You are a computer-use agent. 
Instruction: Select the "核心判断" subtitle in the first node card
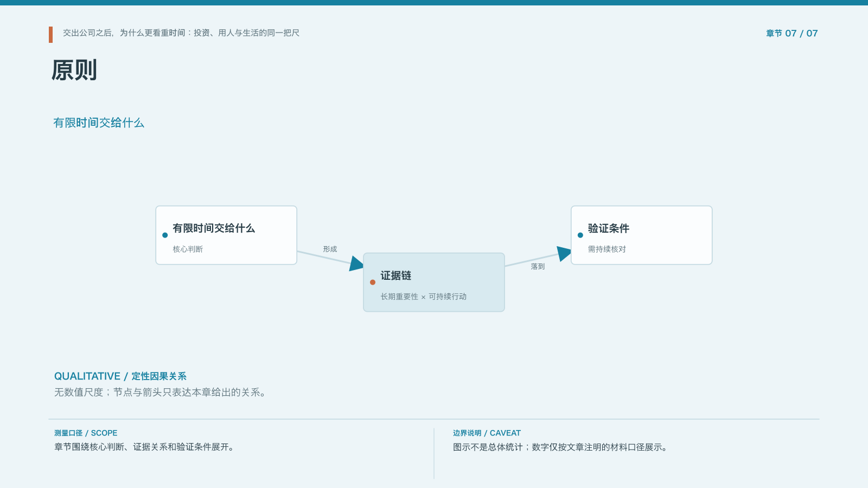coord(188,249)
